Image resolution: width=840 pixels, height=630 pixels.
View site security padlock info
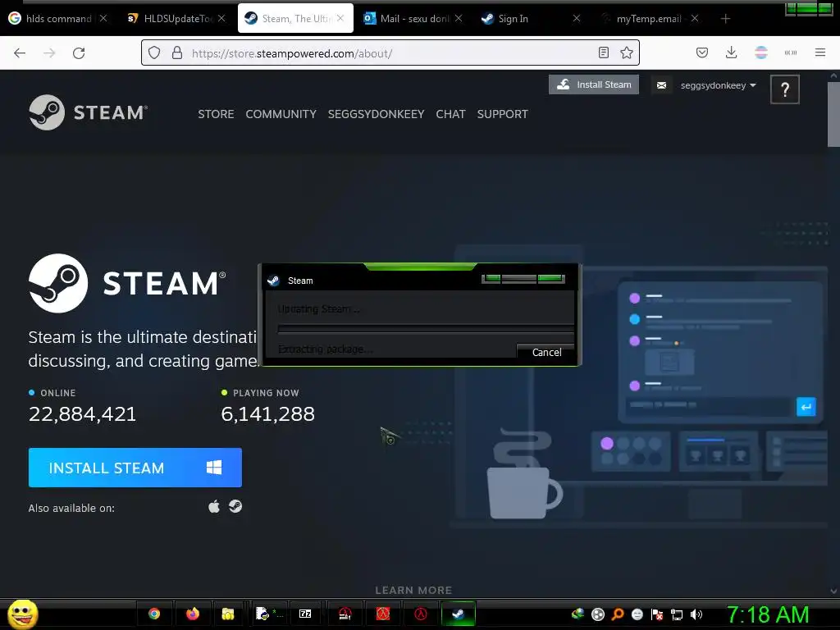tap(177, 53)
